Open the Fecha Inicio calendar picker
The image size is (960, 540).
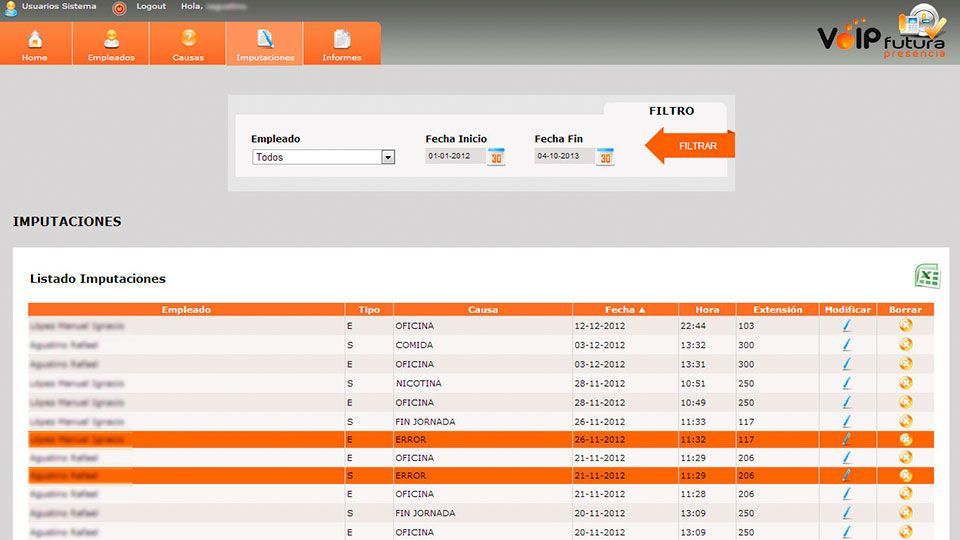(496, 157)
